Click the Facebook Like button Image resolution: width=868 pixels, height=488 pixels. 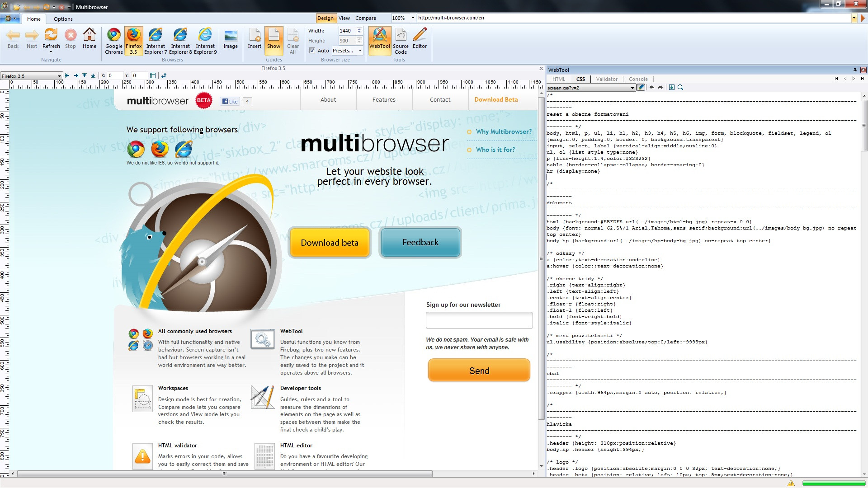pyautogui.click(x=230, y=101)
